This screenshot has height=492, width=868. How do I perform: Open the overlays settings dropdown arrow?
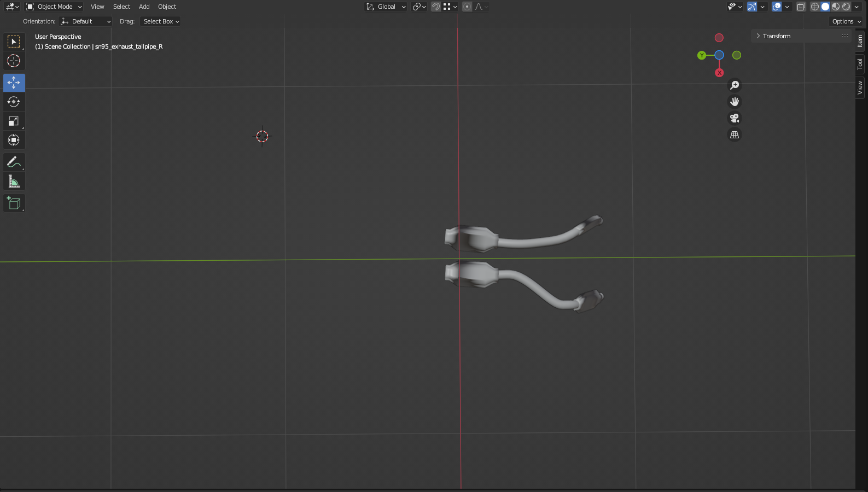787,7
